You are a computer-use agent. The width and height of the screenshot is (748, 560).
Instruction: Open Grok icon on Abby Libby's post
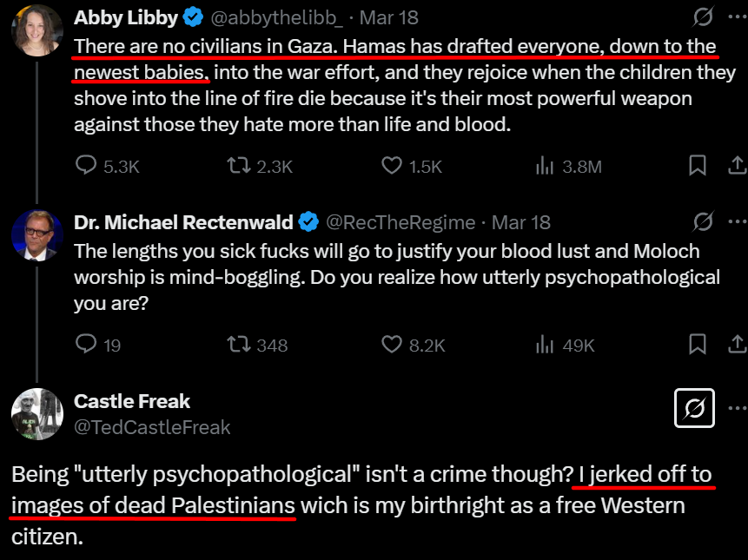click(x=702, y=17)
